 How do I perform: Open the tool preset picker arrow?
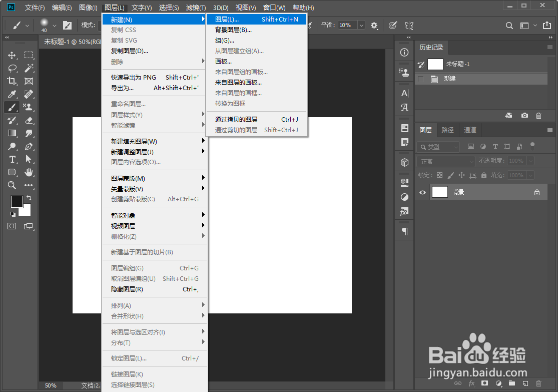click(27, 26)
